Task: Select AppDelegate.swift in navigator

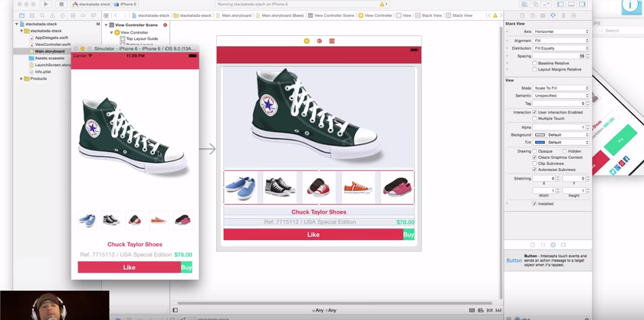Action: [x=51, y=38]
